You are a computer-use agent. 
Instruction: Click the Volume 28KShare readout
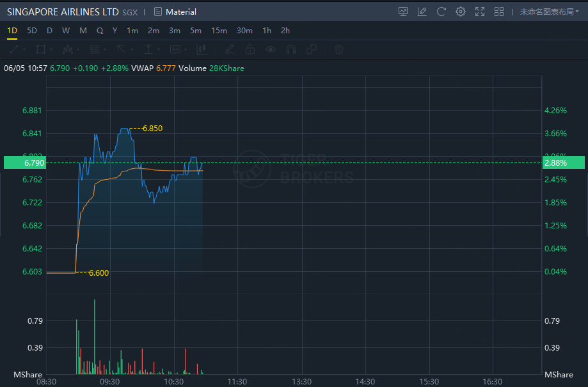coord(212,68)
